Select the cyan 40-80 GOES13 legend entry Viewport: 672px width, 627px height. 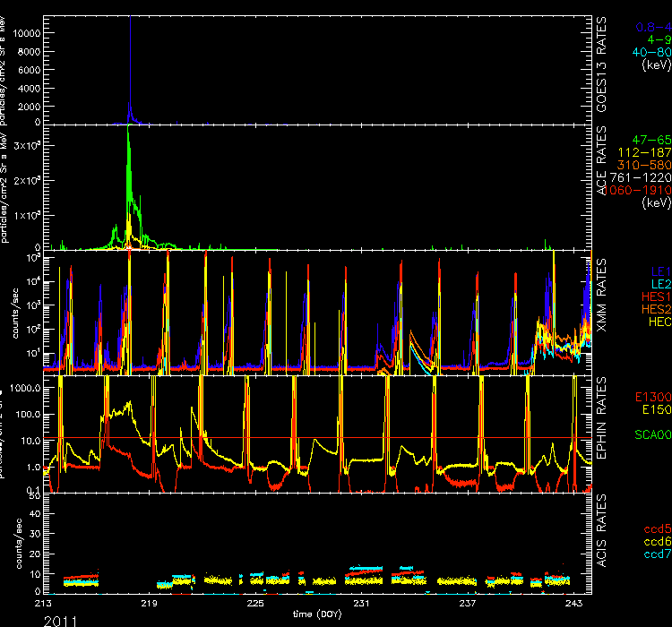[650, 52]
